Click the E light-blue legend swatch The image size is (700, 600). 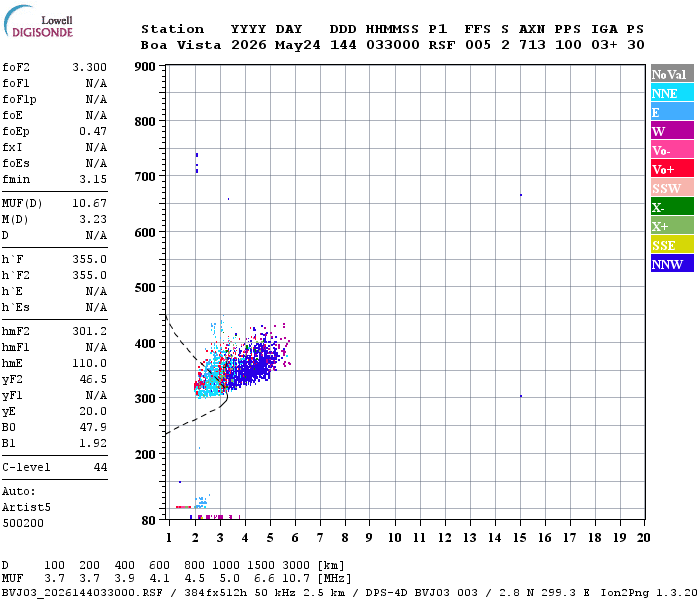click(672, 112)
